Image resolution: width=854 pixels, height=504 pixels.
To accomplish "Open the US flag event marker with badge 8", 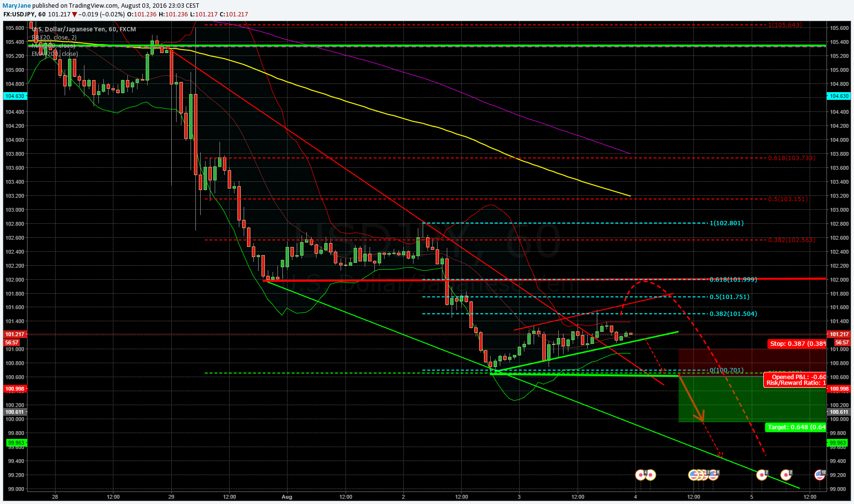I will pos(713,475).
